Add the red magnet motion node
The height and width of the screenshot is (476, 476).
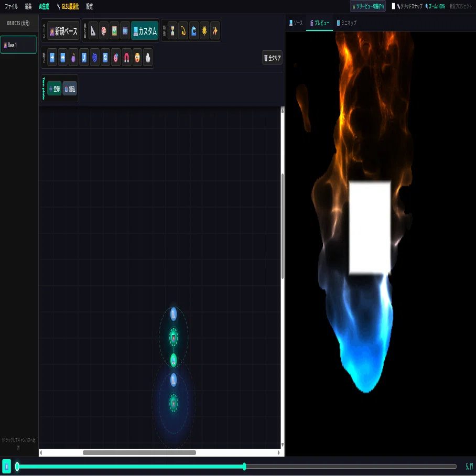click(x=126, y=57)
